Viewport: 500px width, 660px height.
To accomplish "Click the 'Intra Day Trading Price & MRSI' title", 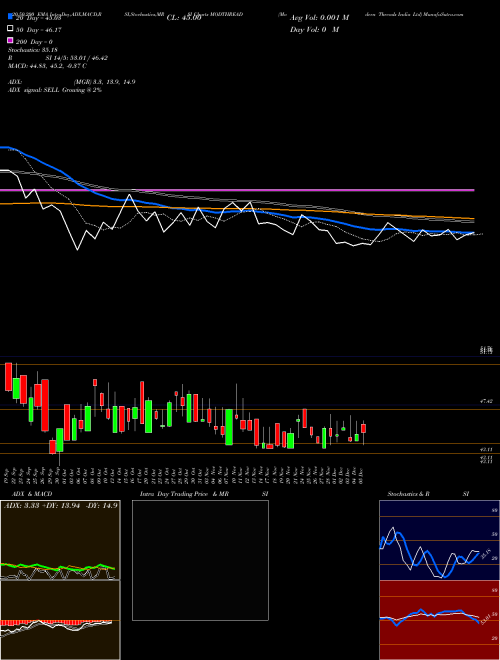I will click(x=204, y=494).
